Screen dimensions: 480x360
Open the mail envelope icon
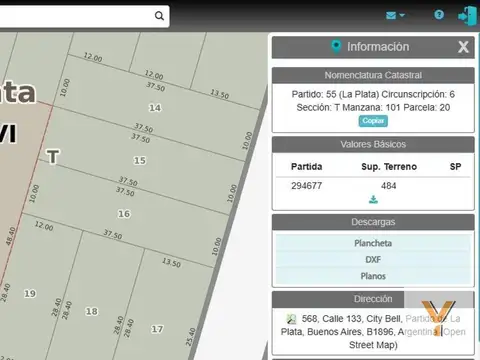(391, 15)
